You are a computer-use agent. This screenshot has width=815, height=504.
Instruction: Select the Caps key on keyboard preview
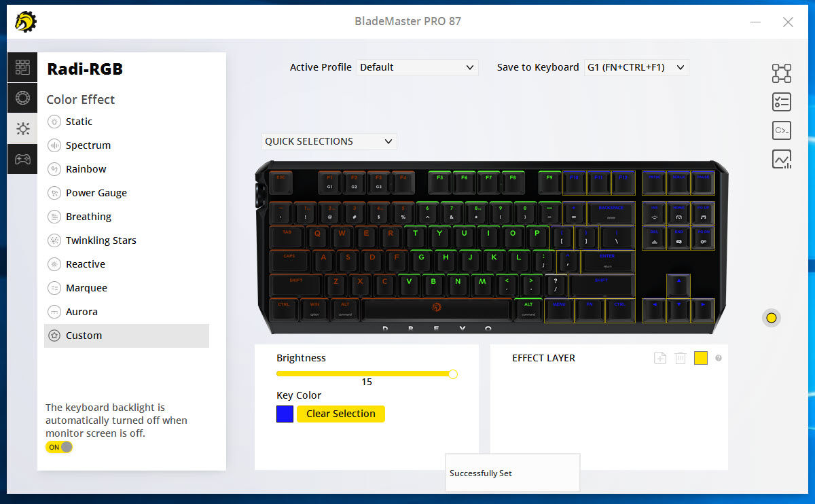(x=290, y=262)
